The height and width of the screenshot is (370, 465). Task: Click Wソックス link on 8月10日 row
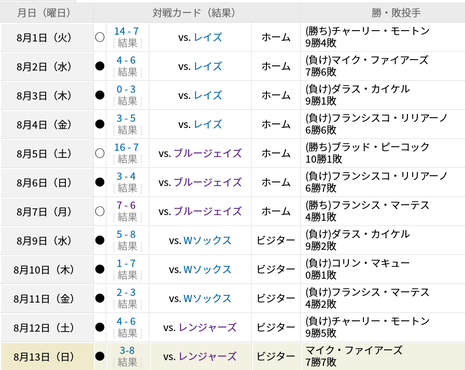pyautogui.click(x=207, y=269)
